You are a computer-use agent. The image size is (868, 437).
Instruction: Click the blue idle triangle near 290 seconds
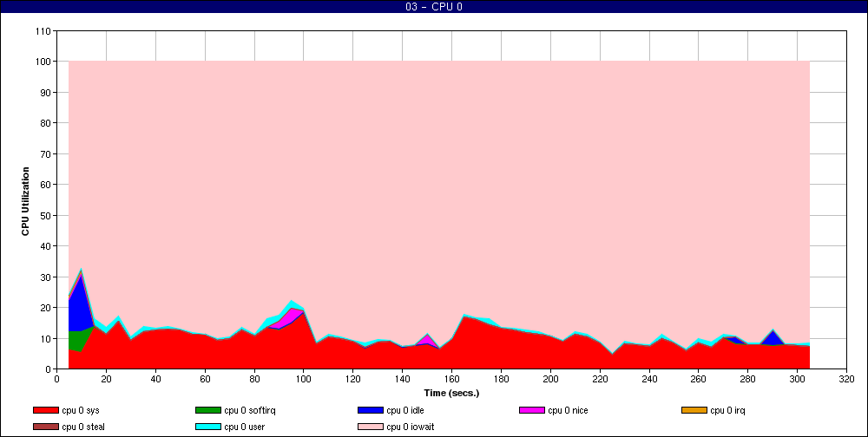coord(773,338)
